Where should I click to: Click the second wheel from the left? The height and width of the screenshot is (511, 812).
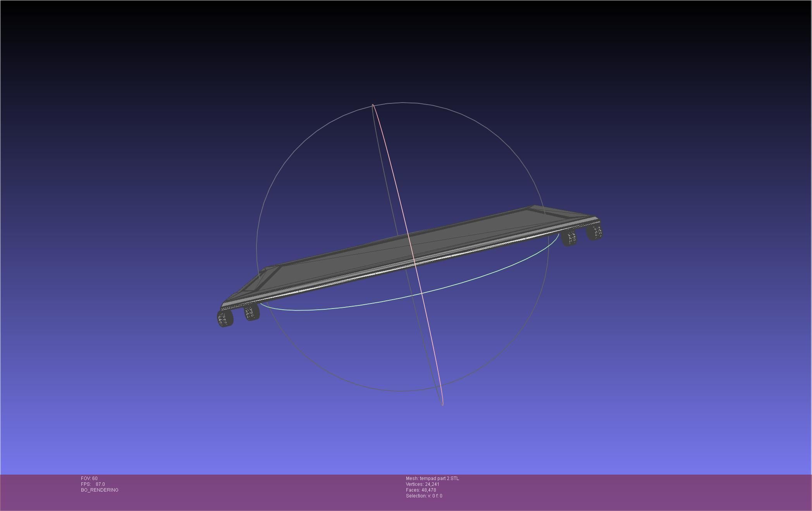pyautogui.click(x=252, y=312)
